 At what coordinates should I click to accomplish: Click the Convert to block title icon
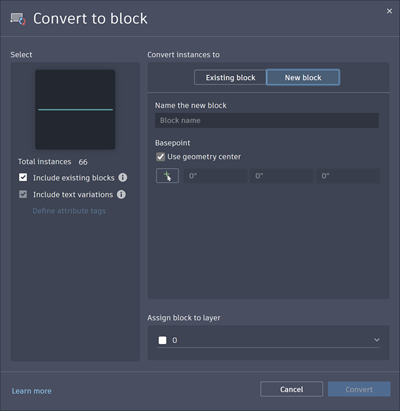18,19
